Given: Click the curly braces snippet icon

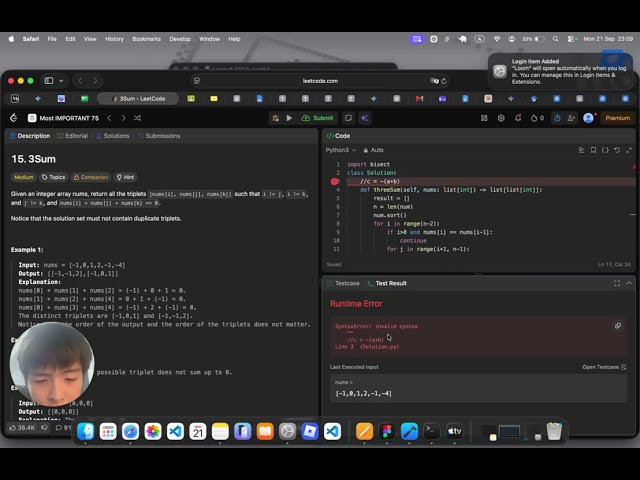Looking at the screenshot, I should [605, 150].
